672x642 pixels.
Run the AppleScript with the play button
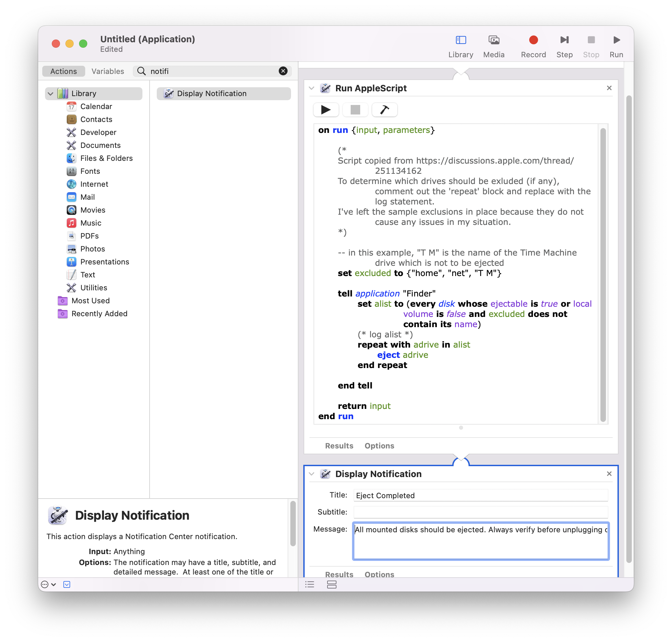pos(326,110)
